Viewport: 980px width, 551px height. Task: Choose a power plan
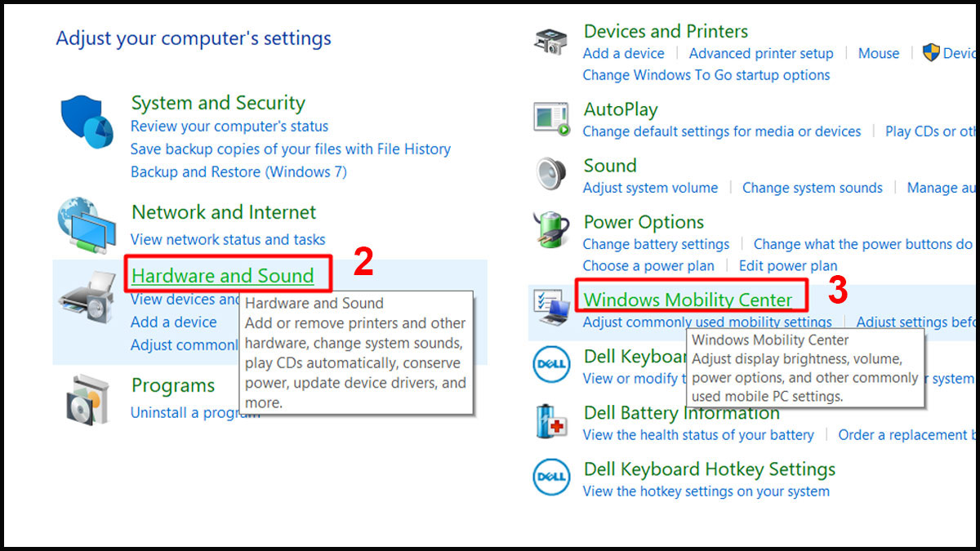click(648, 265)
